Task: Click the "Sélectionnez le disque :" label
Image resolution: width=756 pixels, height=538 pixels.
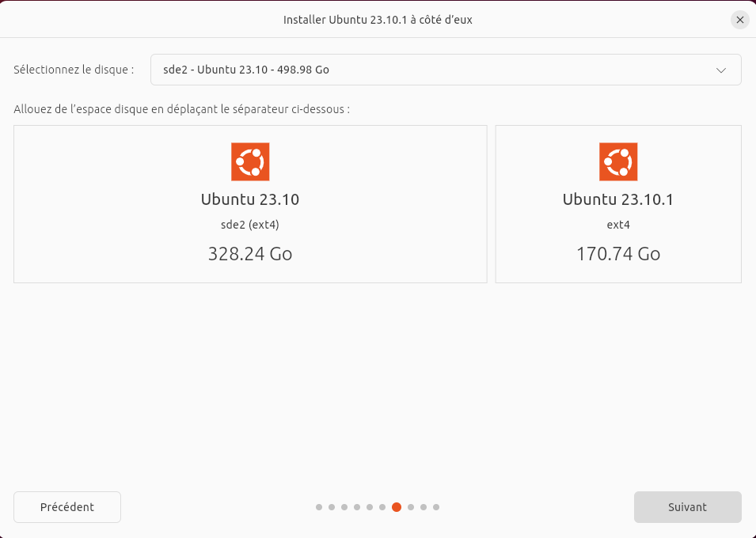Action: (74, 70)
